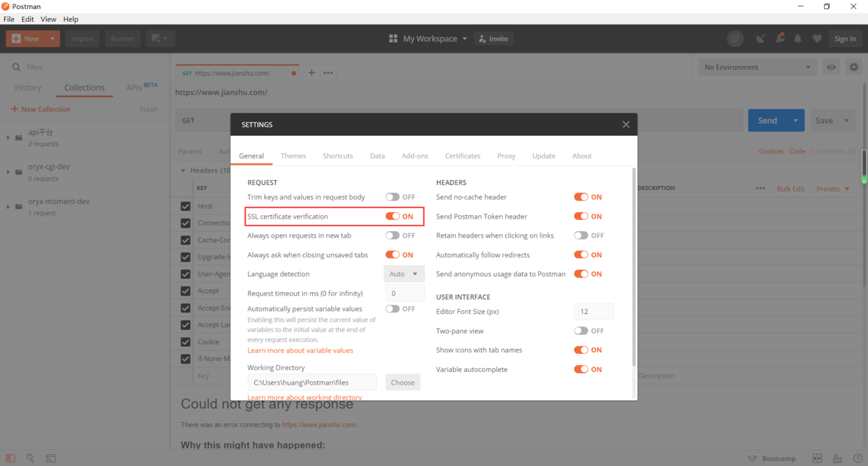Toggle Automatically persist variable values
Image resolution: width=868 pixels, height=466 pixels.
pos(392,309)
